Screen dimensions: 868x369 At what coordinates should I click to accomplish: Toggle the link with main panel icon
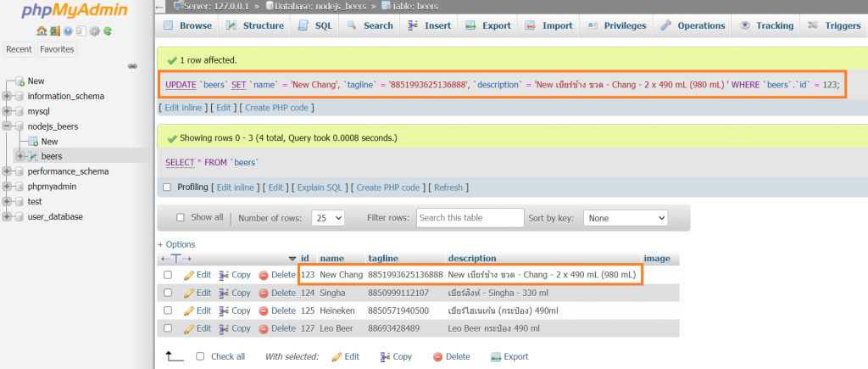pyautogui.click(x=133, y=66)
